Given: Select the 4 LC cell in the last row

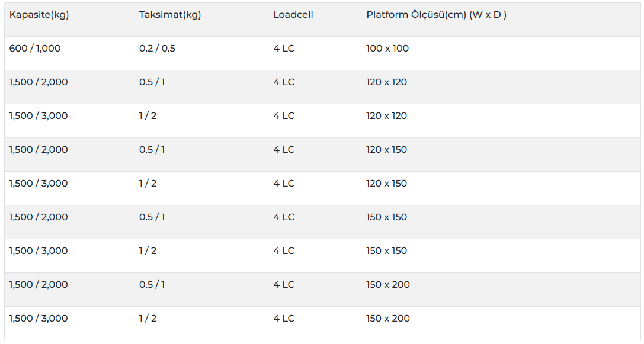Looking at the screenshot, I should (x=284, y=319).
